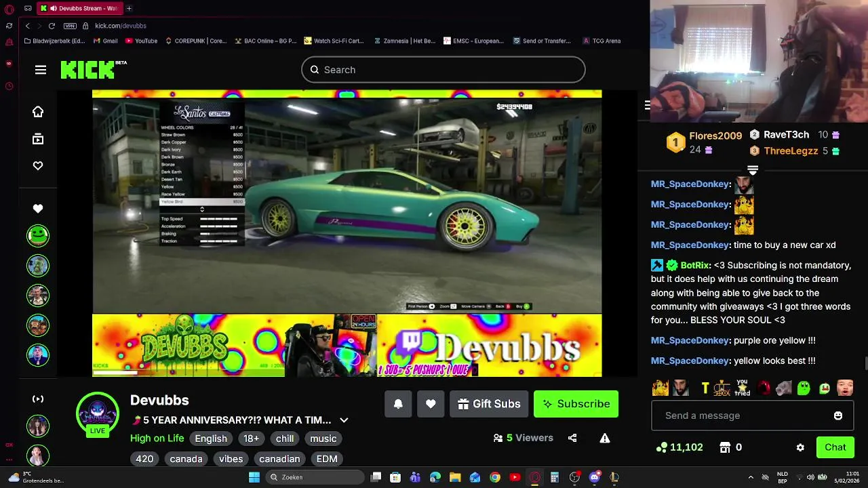868x488 pixels.
Task: Toggle notifications bell for Devubbs
Action: [x=398, y=404]
